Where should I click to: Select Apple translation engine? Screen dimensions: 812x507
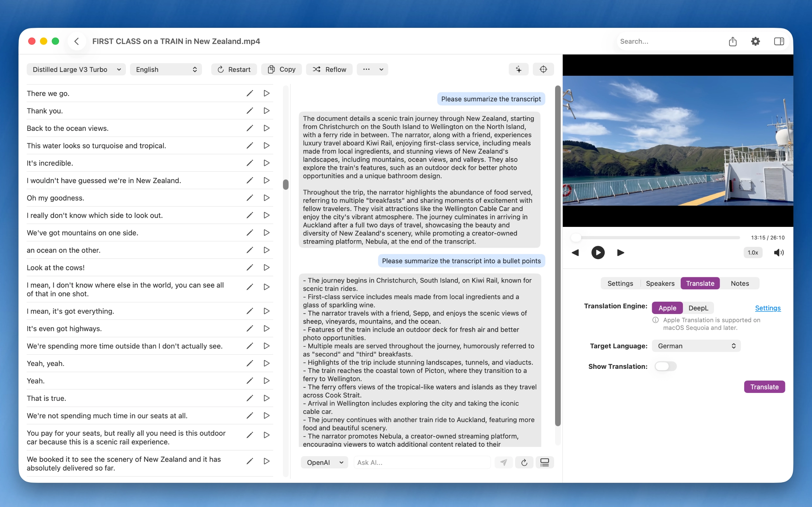coord(667,308)
